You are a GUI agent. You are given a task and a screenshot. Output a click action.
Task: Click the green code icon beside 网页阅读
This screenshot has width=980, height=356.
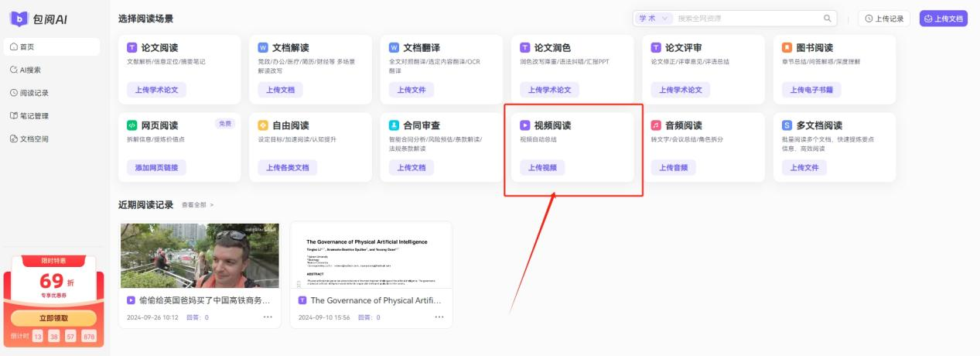click(x=131, y=125)
